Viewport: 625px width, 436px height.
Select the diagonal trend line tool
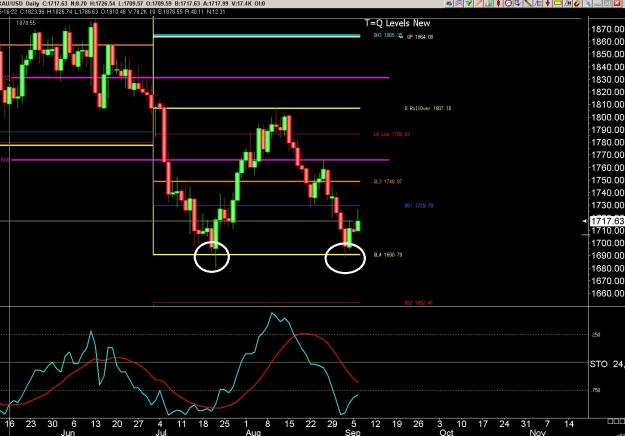click(x=528, y=3)
